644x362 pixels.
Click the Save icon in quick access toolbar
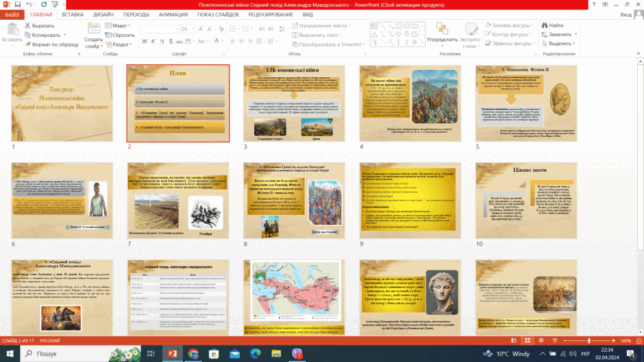click(18, 5)
